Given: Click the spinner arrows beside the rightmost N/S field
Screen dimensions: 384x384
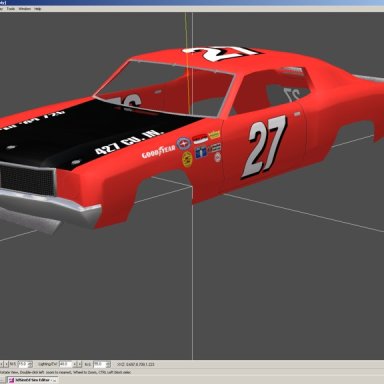Looking at the screenshot, I should pyautogui.click(x=108, y=364).
